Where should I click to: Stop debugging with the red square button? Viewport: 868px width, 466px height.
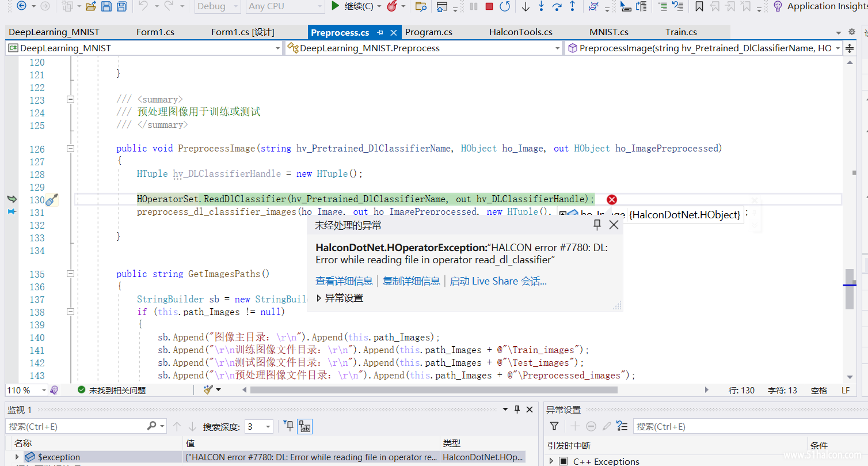(x=489, y=6)
